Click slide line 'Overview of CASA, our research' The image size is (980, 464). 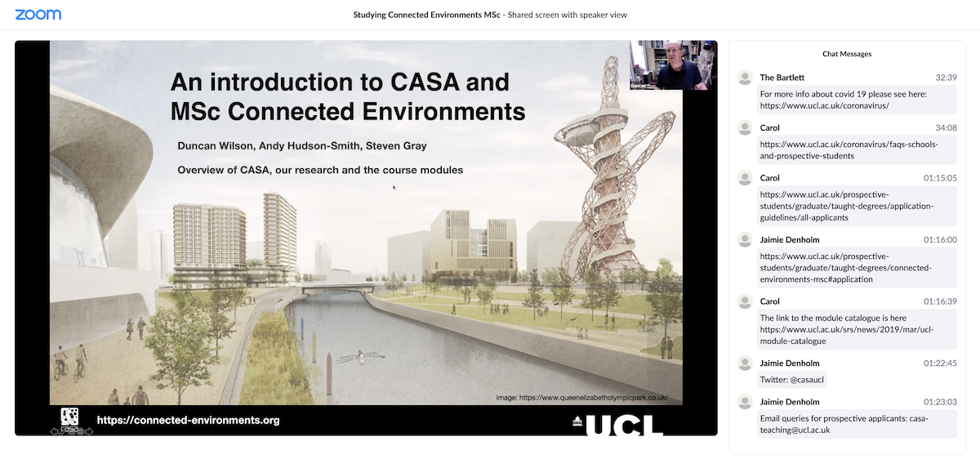(320, 170)
